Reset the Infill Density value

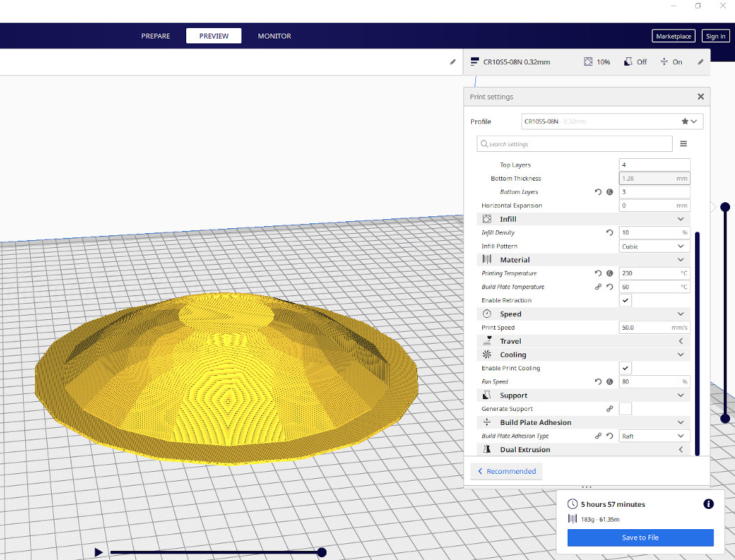pos(610,232)
